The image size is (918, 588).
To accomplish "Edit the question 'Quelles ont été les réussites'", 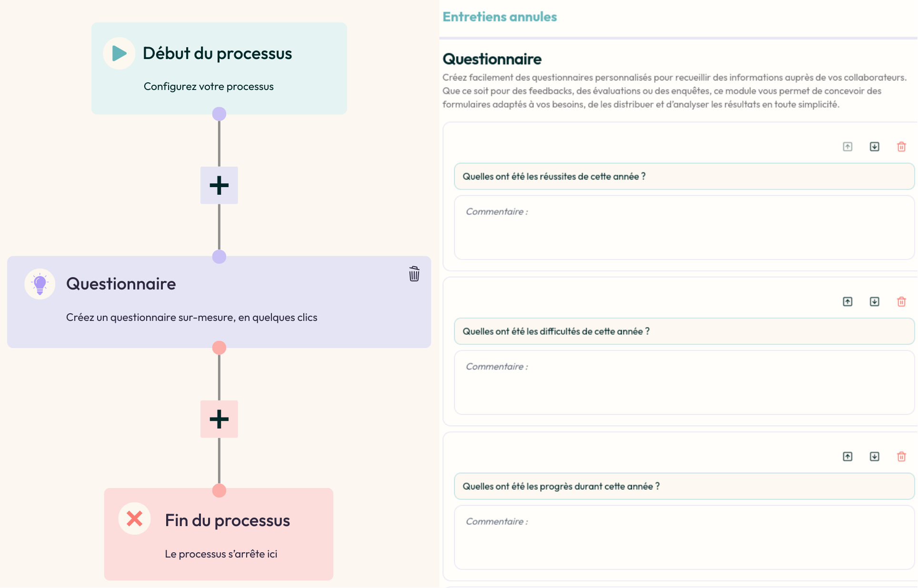I will tap(684, 176).
